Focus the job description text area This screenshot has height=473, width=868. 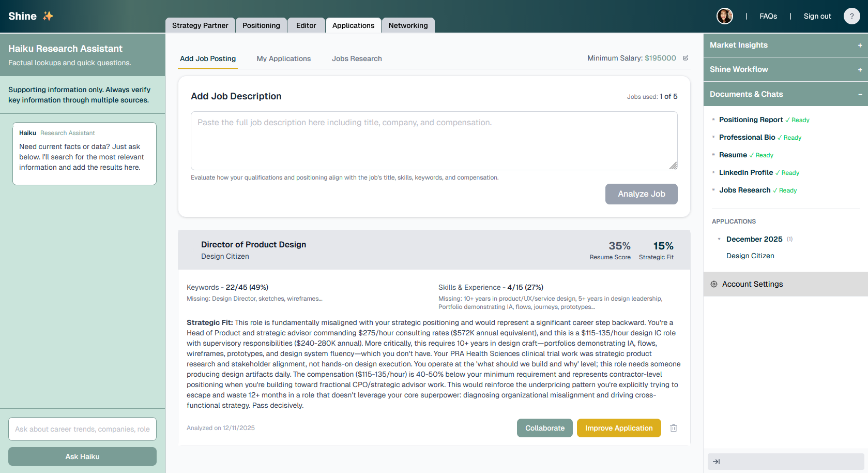coord(434,141)
